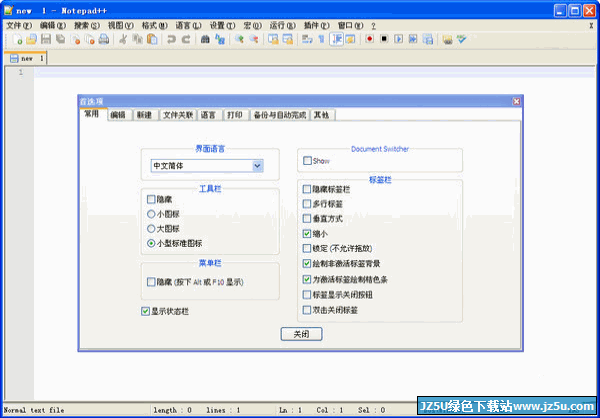
Task: Close the 首选项 dialog with X button
Action: pyautogui.click(x=517, y=101)
